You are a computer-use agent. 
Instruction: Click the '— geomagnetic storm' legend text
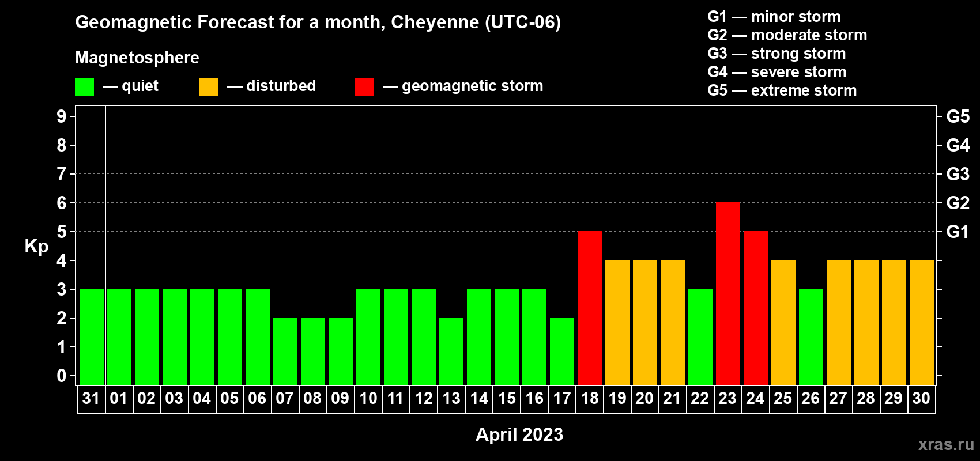click(x=463, y=86)
